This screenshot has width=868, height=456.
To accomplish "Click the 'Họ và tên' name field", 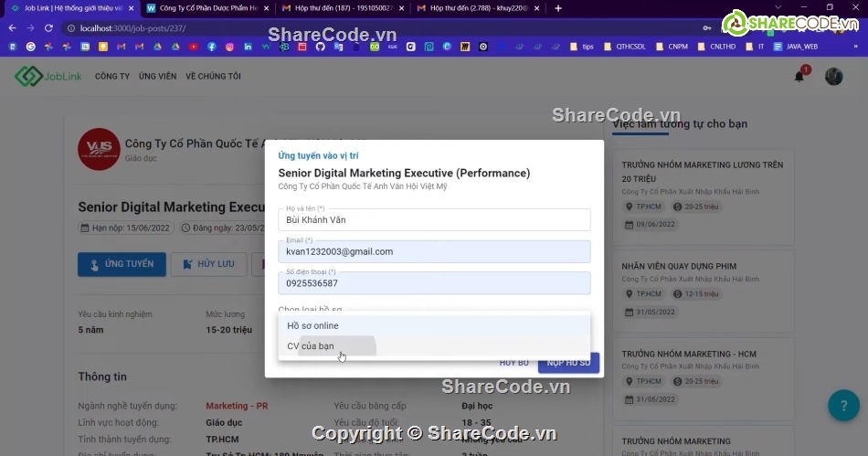I will pyautogui.click(x=434, y=220).
